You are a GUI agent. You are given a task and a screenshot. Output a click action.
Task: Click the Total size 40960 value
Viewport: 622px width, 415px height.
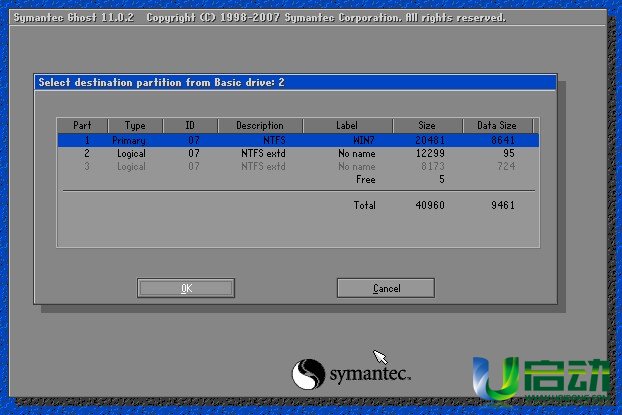430,205
